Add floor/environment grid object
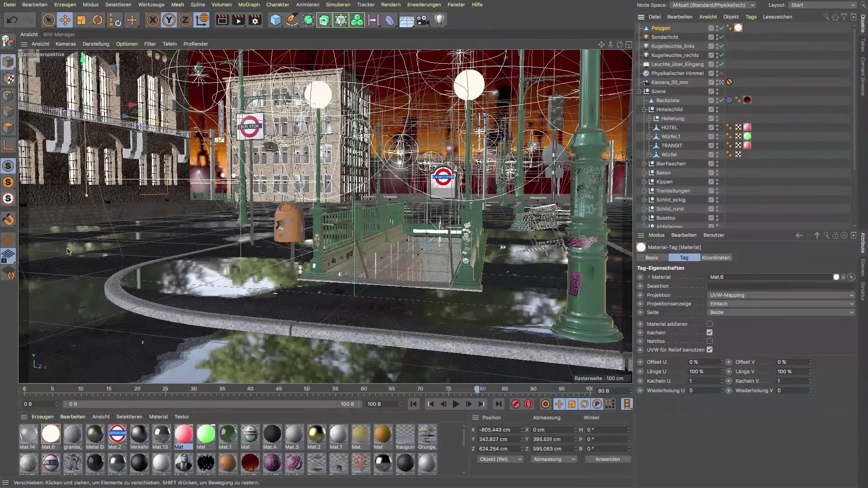868x488 pixels. coord(406,20)
